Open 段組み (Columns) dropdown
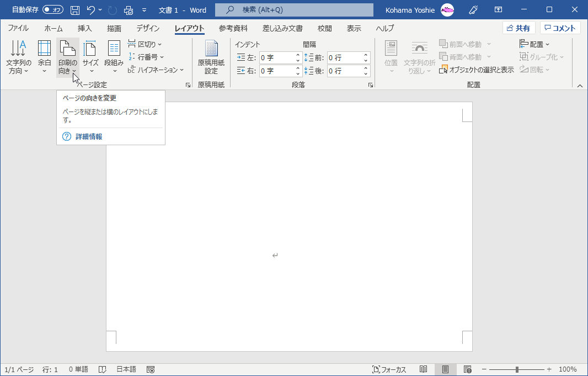The width and height of the screenshot is (588, 376). pos(114,57)
